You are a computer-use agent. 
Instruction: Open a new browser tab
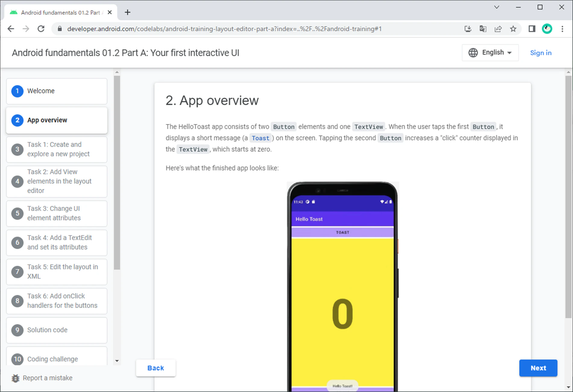pyautogui.click(x=128, y=12)
